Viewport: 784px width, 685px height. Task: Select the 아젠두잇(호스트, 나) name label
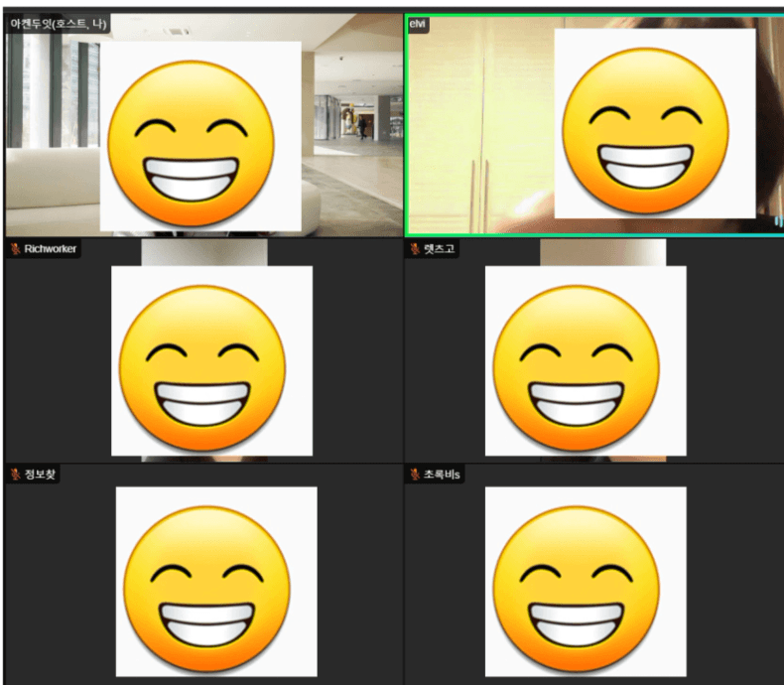point(58,24)
